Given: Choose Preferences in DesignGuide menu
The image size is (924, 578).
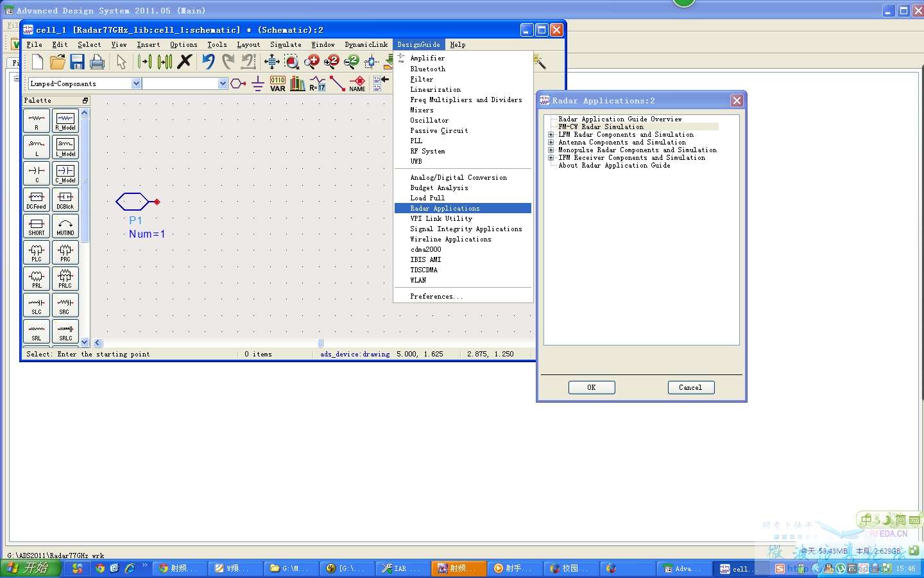Looking at the screenshot, I should pos(436,296).
